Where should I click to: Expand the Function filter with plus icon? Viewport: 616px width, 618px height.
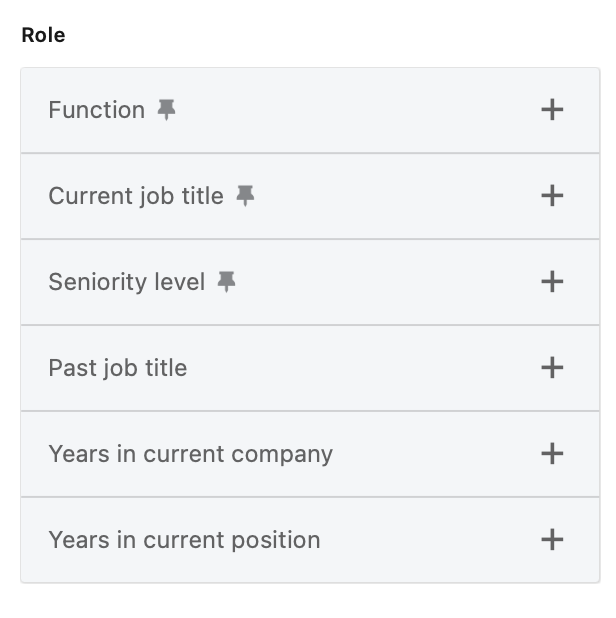pyautogui.click(x=552, y=110)
